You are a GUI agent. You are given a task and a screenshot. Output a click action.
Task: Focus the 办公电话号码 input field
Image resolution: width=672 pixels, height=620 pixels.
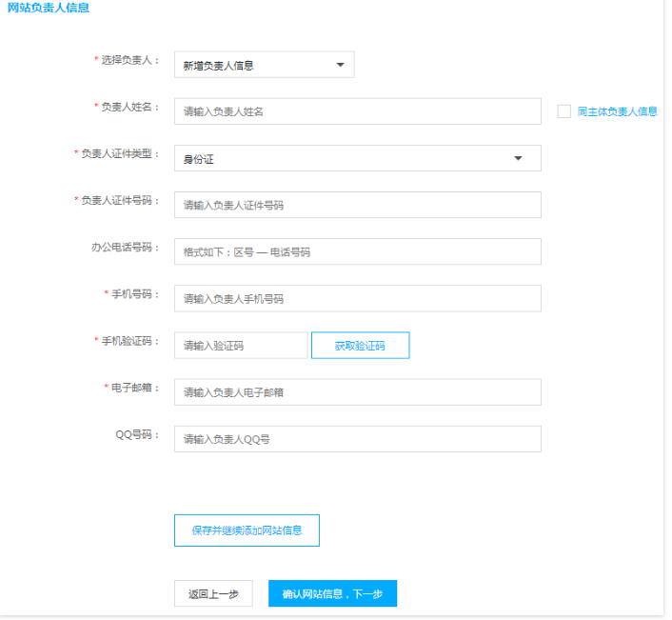click(358, 251)
